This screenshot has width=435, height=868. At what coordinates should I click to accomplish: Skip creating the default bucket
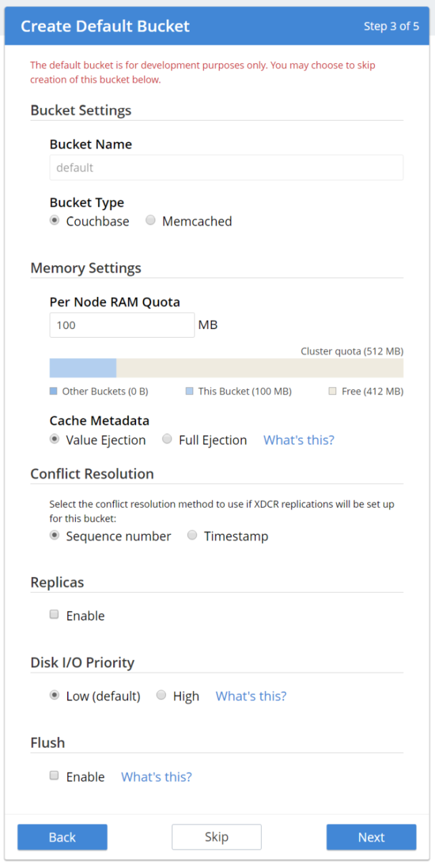[216, 837]
